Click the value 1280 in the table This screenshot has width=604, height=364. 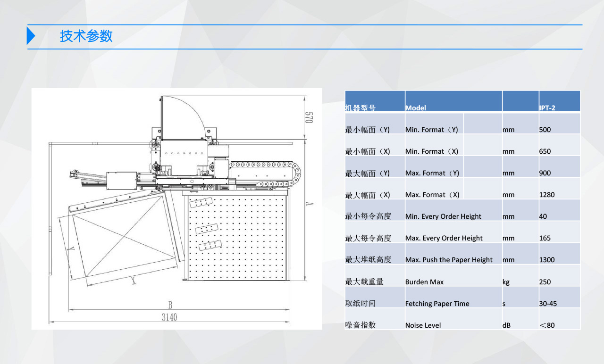(547, 195)
